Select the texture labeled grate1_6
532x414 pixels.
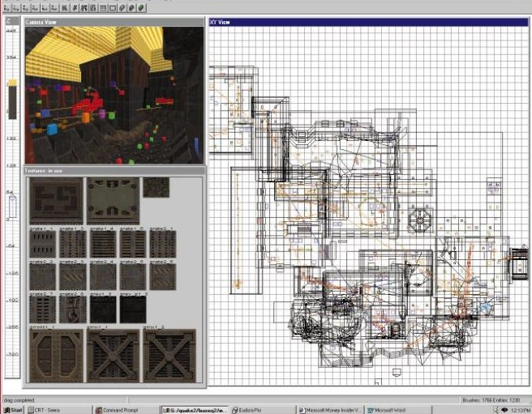click(133, 244)
